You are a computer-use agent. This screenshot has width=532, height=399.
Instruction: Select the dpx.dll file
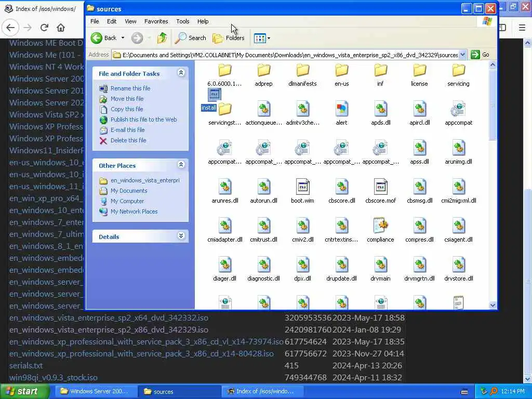[302, 270]
